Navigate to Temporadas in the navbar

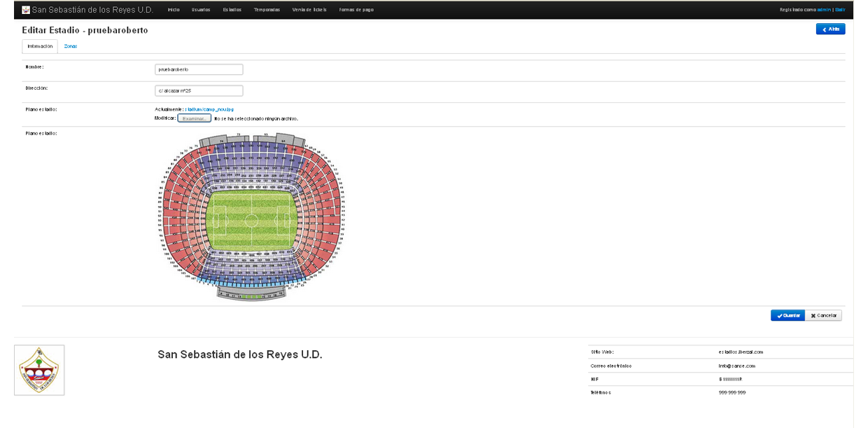pyautogui.click(x=267, y=10)
